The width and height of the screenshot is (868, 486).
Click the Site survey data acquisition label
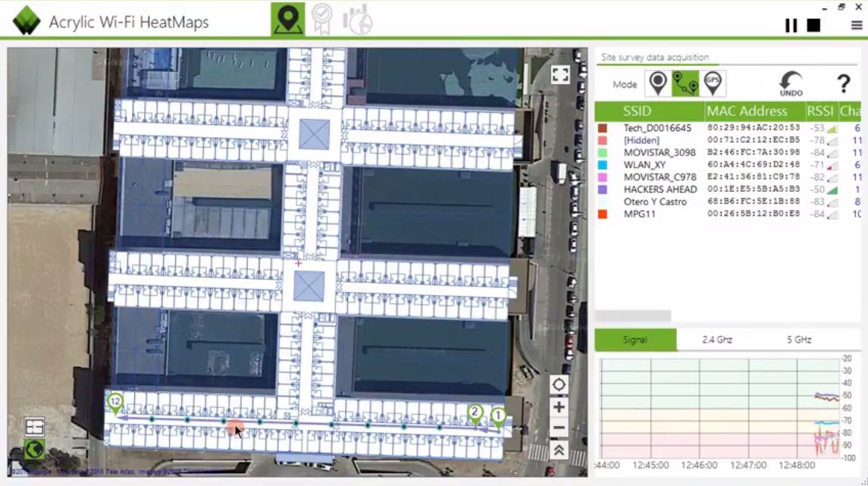pos(655,57)
